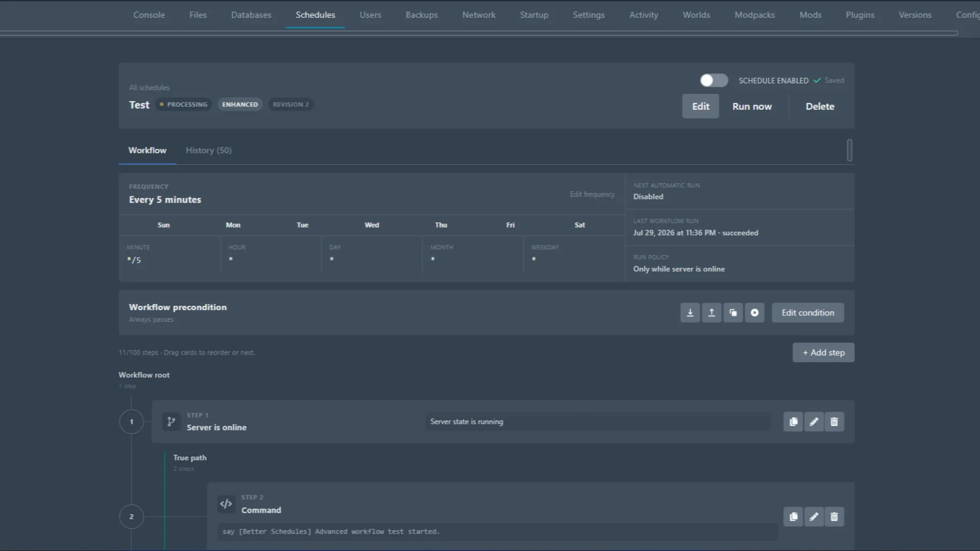Go back via All schedules link

[x=149, y=88]
